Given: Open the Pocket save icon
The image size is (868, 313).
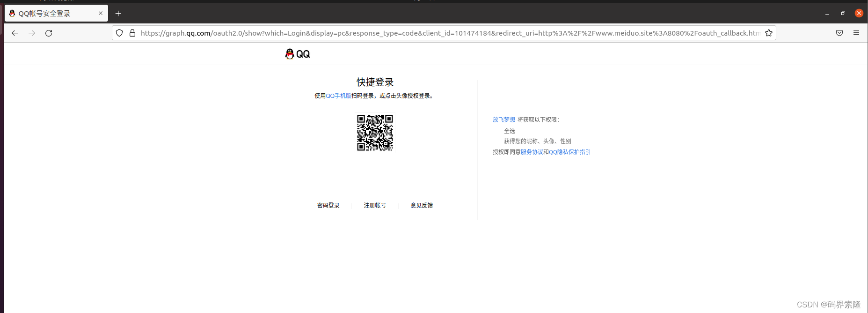Looking at the screenshot, I should click(x=839, y=33).
